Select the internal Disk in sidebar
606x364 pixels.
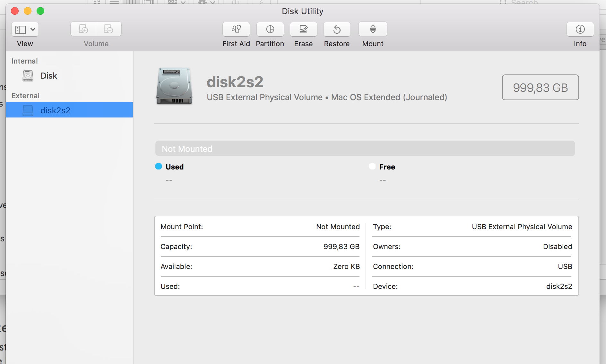(69, 76)
